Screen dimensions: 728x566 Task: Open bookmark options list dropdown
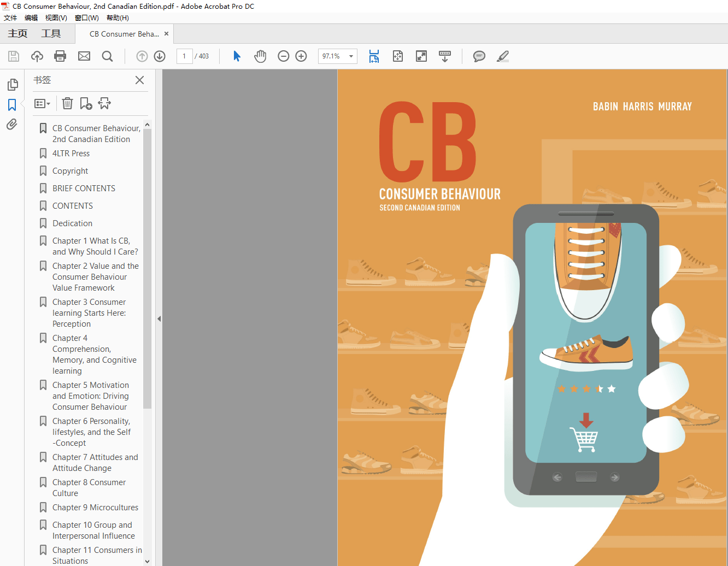click(x=42, y=103)
